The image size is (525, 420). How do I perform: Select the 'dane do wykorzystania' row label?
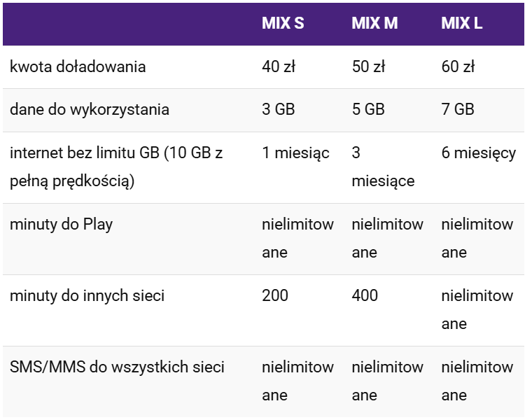(90, 110)
